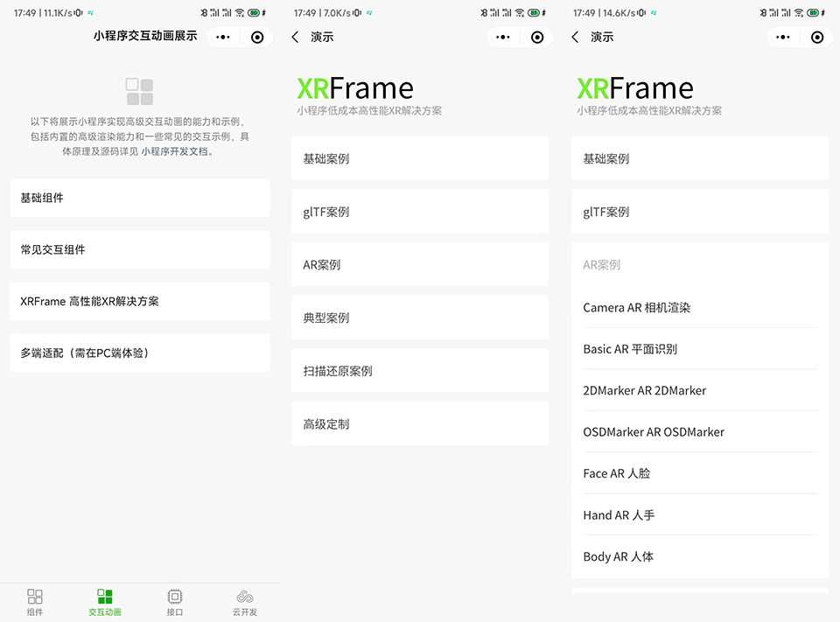
Task: Click the battery status icon on the right screen
Action: 813,13
